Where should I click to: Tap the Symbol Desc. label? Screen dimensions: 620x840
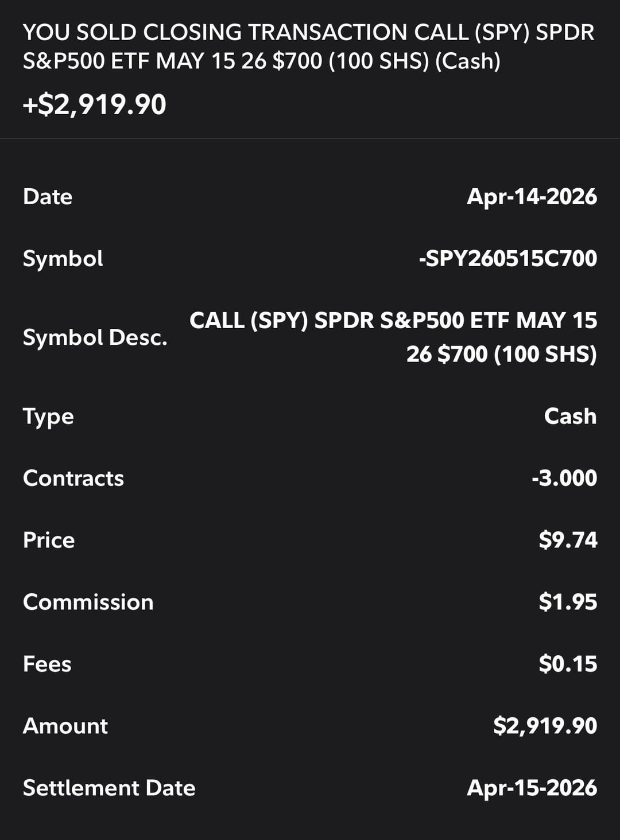click(x=95, y=337)
